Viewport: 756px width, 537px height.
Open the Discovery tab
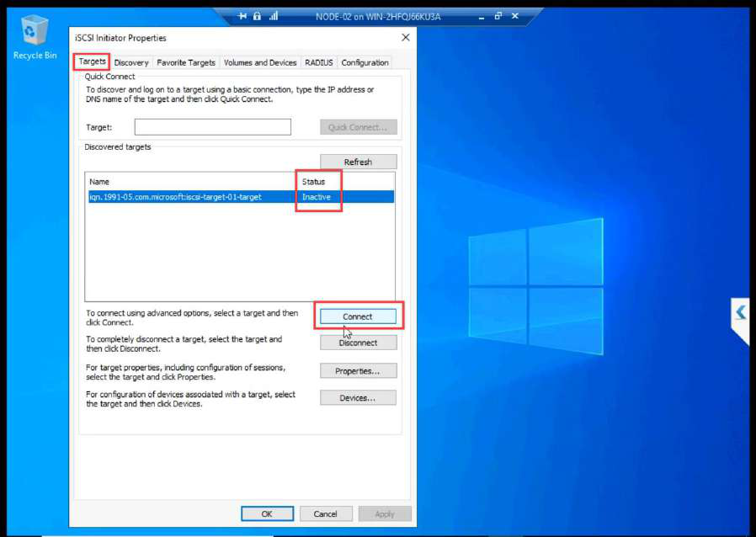(x=131, y=62)
